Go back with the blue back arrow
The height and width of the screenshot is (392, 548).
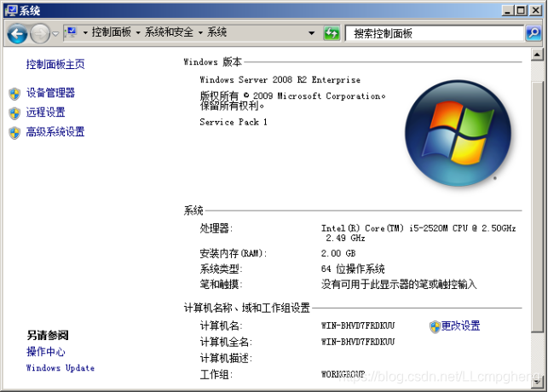pyautogui.click(x=17, y=33)
